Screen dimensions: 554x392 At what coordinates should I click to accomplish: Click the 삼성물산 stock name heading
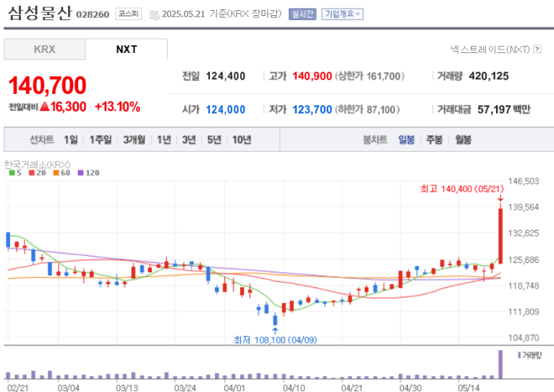tap(40, 13)
